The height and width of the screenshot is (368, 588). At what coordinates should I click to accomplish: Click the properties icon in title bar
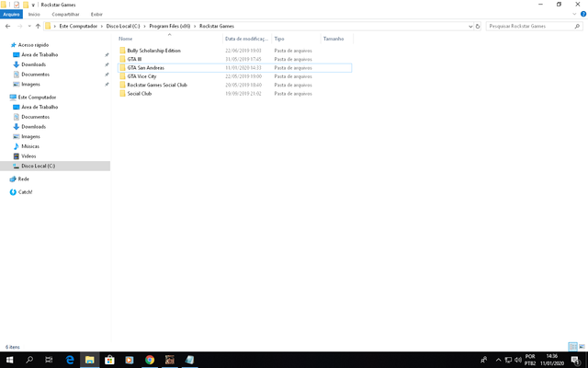[x=17, y=5]
